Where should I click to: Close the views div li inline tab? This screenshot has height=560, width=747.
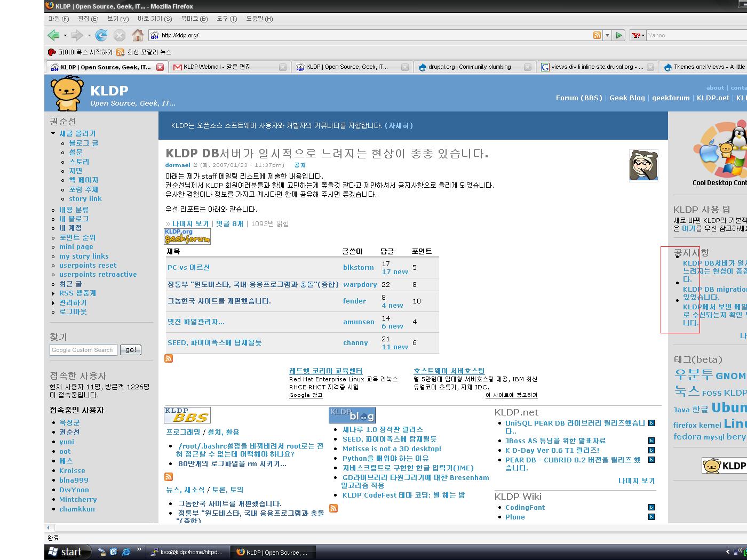tap(650, 67)
